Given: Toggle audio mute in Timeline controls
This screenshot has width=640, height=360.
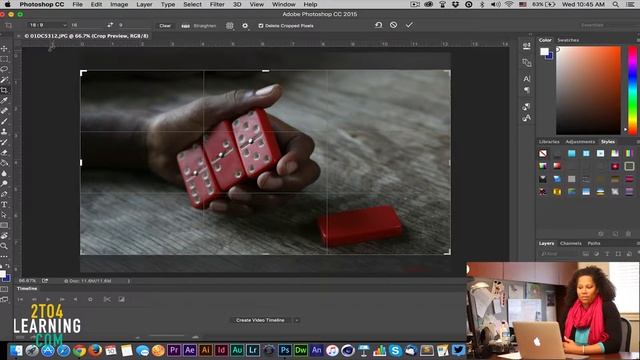Looking at the screenshot, I should coord(76,299).
